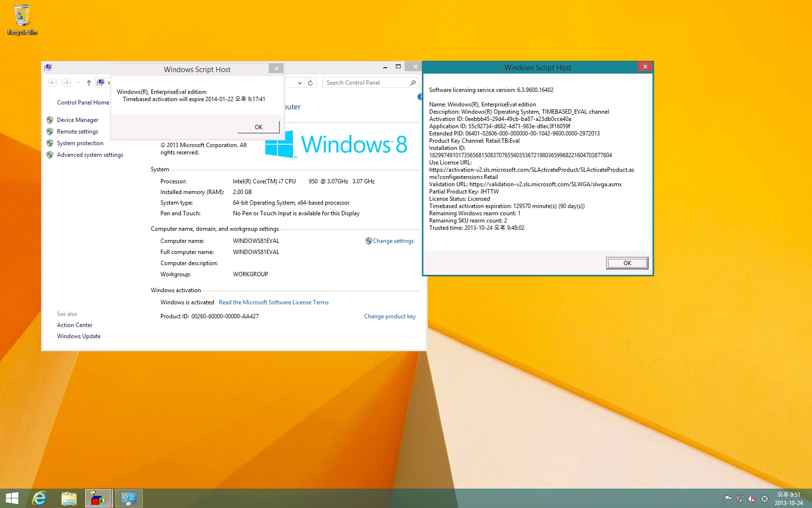The image size is (812, 508).
Task: Click the Windows Start button
Action: (12, 498)
